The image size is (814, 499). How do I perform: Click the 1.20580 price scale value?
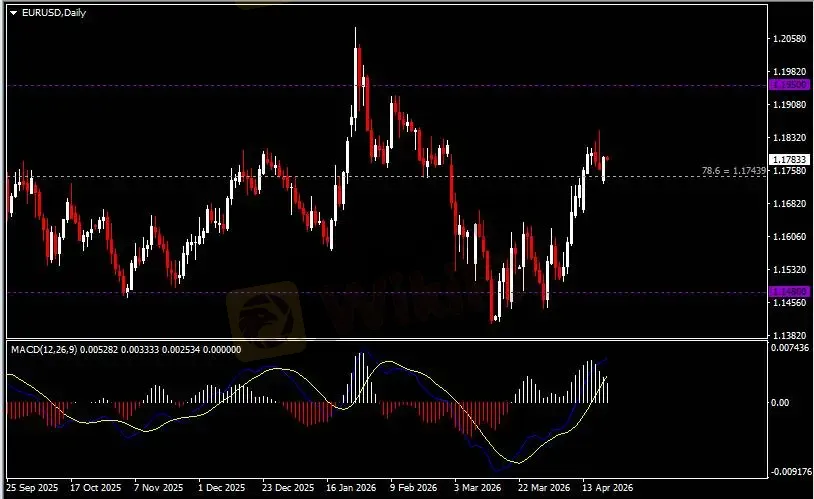point(789,39)
